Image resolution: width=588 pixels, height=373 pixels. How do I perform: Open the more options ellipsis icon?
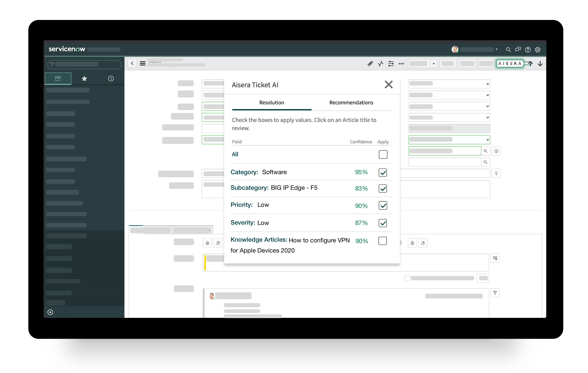coord(401,64)
